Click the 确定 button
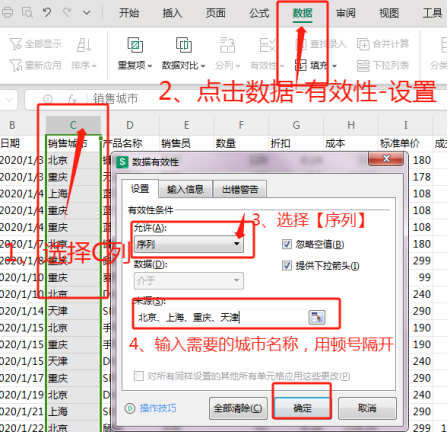448x432 pixels. 302,408
